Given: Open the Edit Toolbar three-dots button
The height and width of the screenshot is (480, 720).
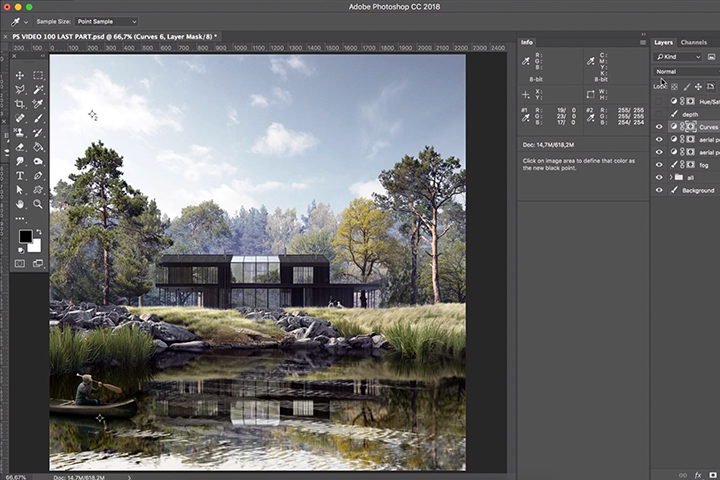Looking at the screenshot, I should point(20,219).
